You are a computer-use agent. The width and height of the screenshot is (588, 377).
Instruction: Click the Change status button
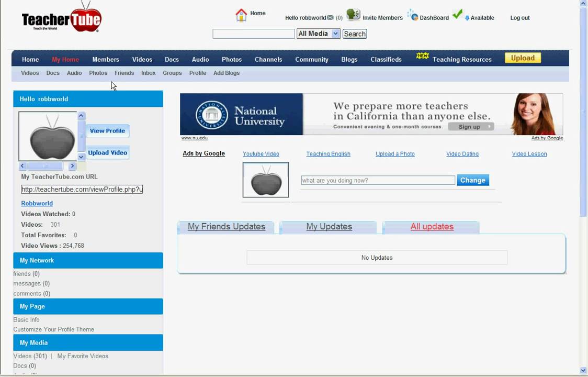click(473, 180)
